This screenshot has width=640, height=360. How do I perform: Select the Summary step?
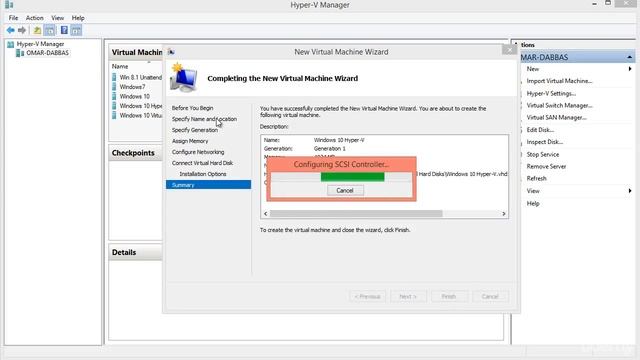click(208, 185)
